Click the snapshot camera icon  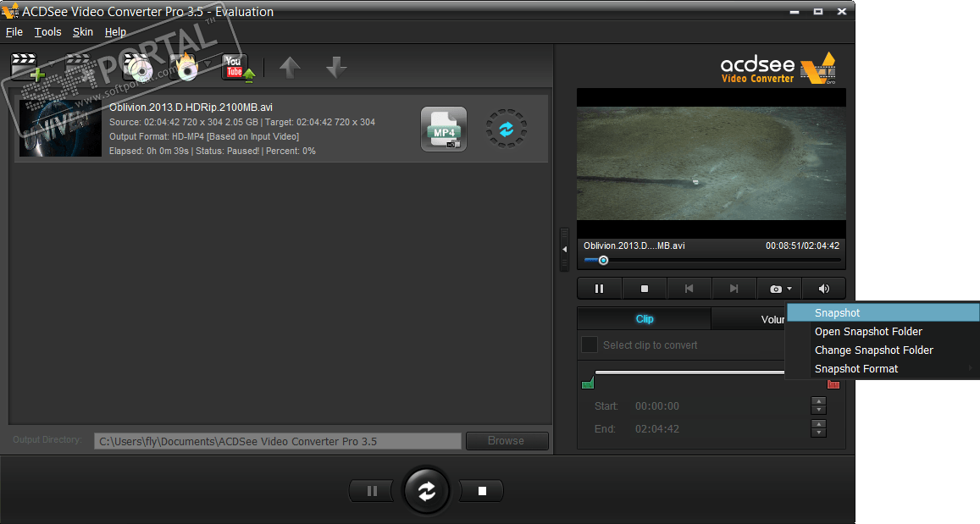coord(776,289)
